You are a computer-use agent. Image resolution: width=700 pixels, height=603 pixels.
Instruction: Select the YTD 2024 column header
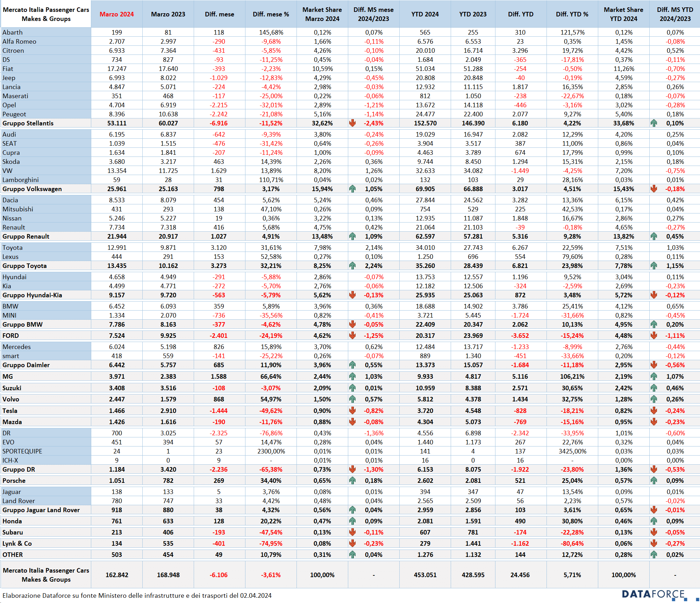[425, 14]
